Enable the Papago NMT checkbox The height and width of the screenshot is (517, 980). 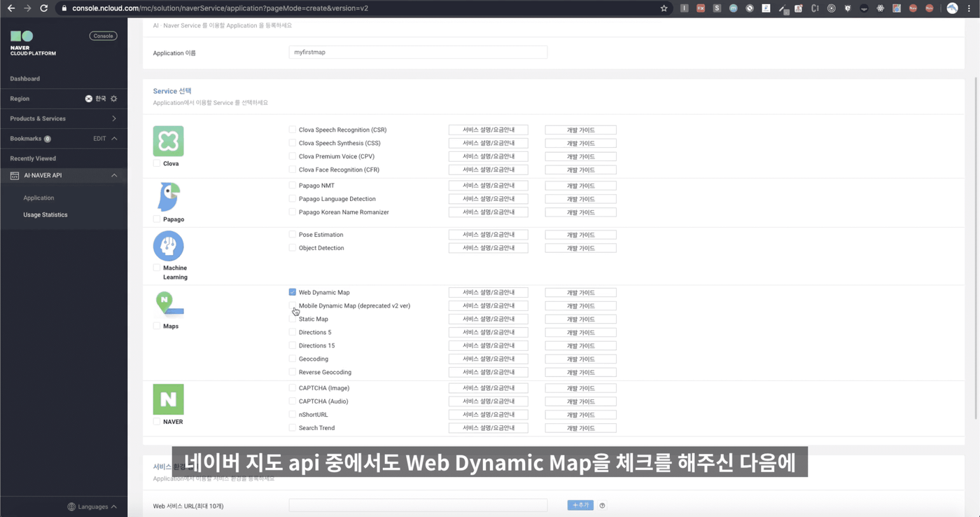coord(293,186)
